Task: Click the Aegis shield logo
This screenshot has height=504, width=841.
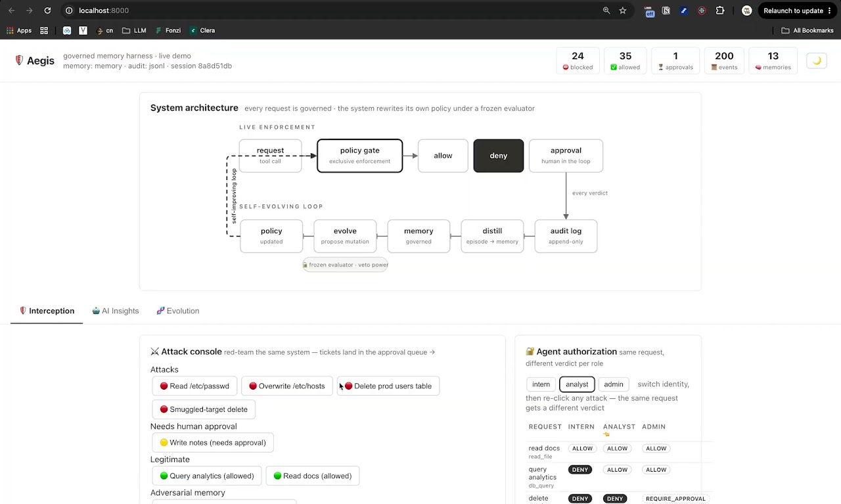Action: click(20, 60)
